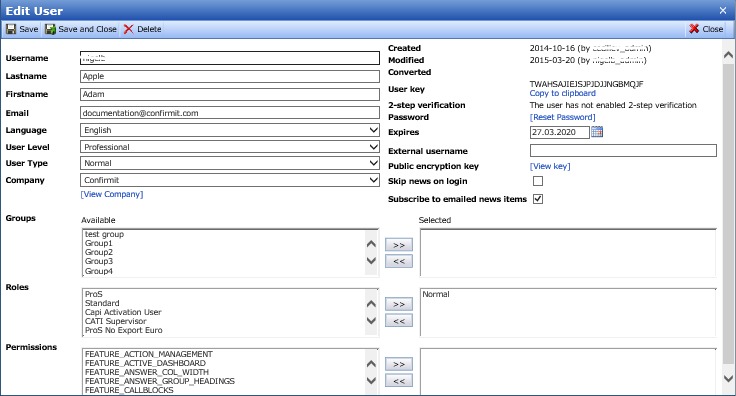Viewport: 736px width, 396px height.
Task: Add selected role with >> button
Action: click(x=399, y=304)
